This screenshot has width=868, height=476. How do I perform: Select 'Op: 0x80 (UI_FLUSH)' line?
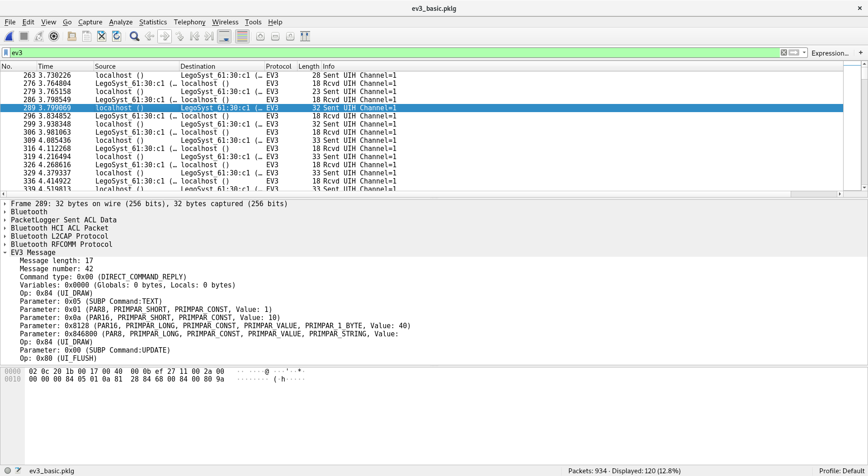point(58,358)
